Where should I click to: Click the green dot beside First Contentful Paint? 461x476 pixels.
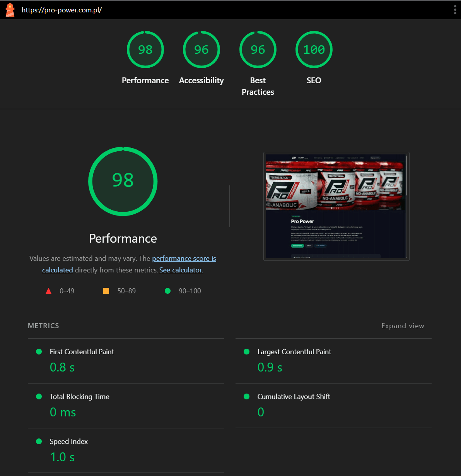point(39,351)
